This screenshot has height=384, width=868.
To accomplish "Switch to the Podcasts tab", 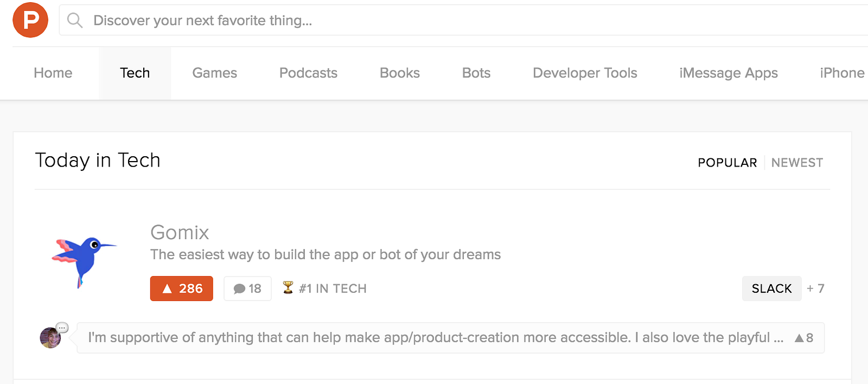I will pyautogui.click(x=308, y=73).
